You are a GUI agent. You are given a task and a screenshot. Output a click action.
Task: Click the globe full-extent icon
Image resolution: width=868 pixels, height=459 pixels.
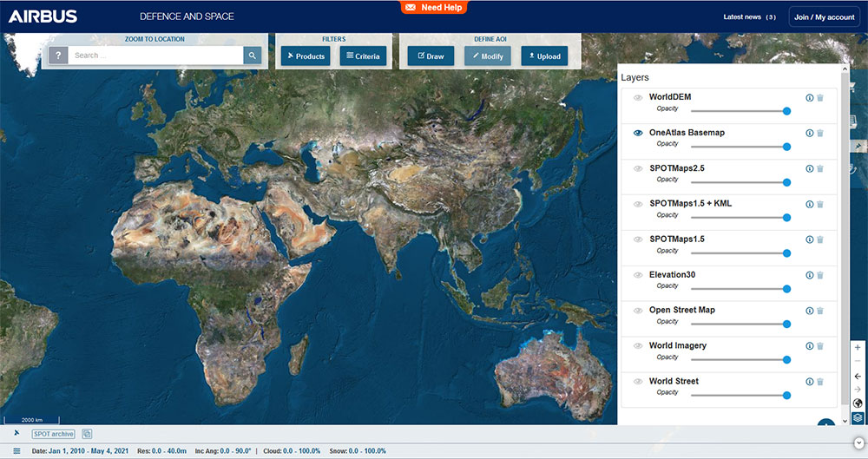(858, 403)
